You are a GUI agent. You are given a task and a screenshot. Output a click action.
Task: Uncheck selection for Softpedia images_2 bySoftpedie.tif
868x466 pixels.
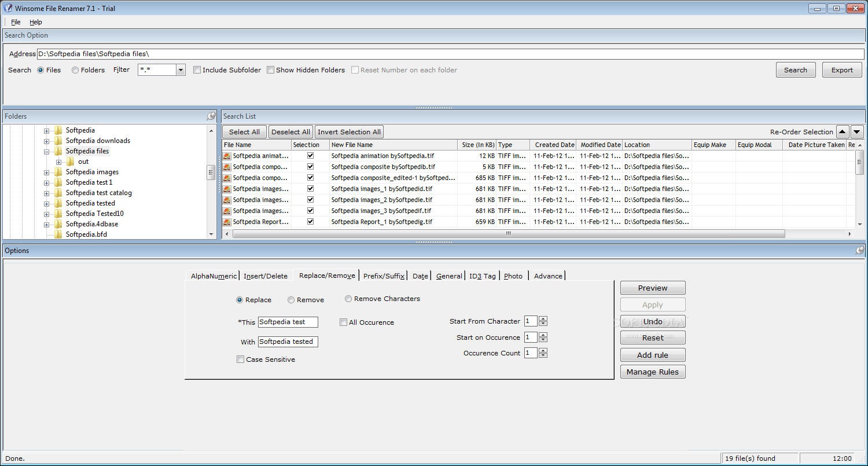click(x=310, y=200)
